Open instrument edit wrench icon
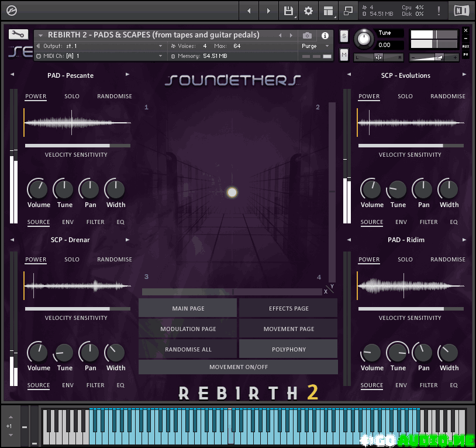This screenshot has height=448, width=476. click(18, 35)
